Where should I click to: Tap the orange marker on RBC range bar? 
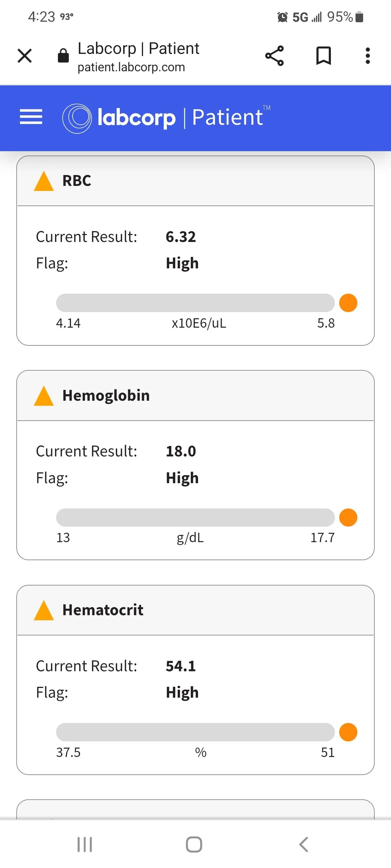tap(348, 303)
